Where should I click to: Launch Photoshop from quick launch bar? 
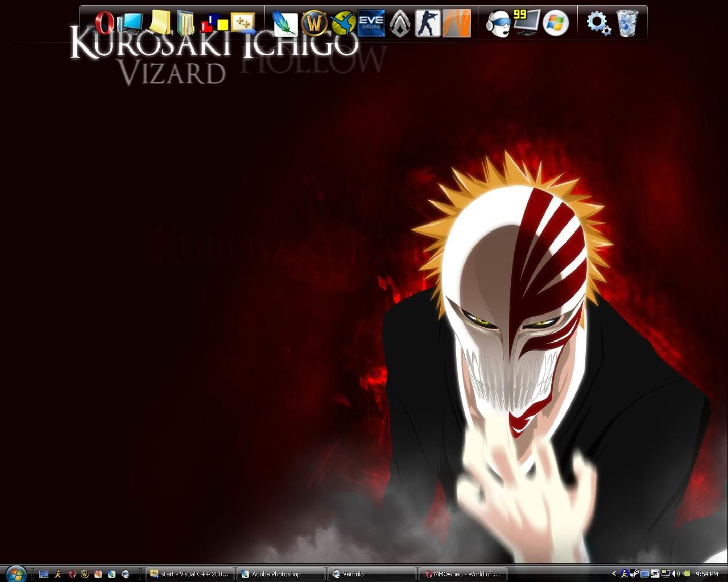coord(111,574)
